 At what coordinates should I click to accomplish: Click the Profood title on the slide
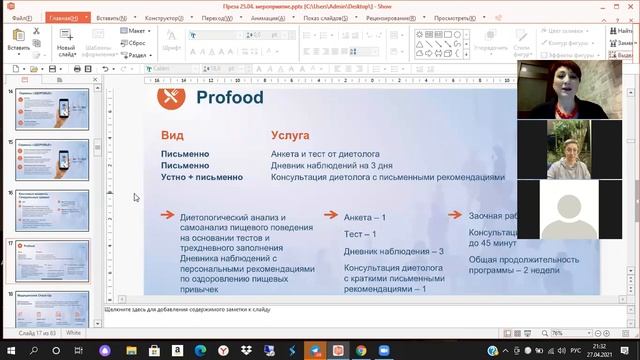(x=230, y=98)
